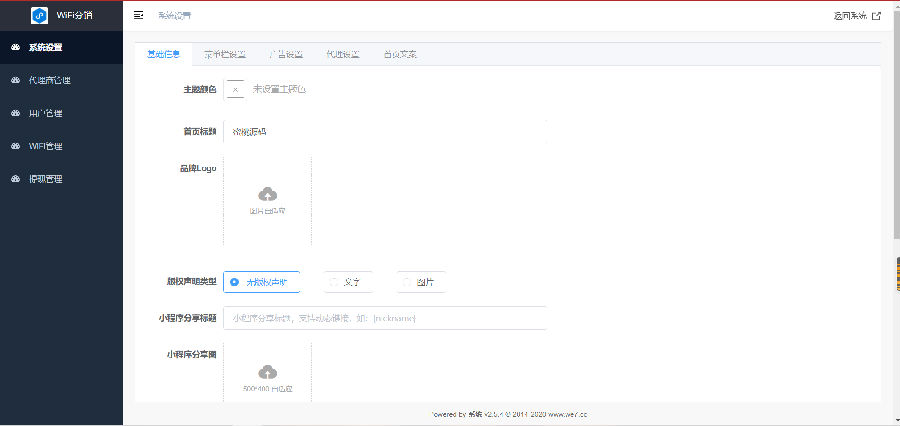
Task: Open the www.we7.cc footer link
Action: (x=568, y=414)
